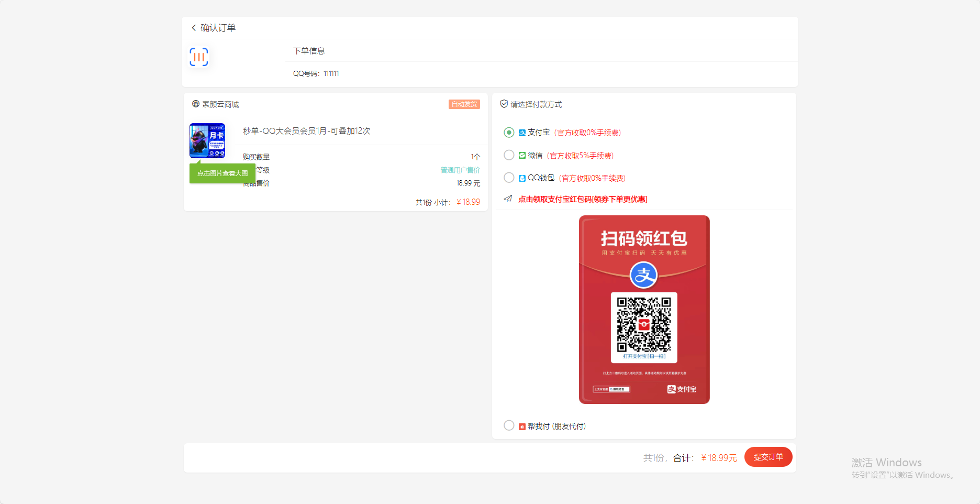Click the red 帮我付 gift icon

tap(522, 426)
